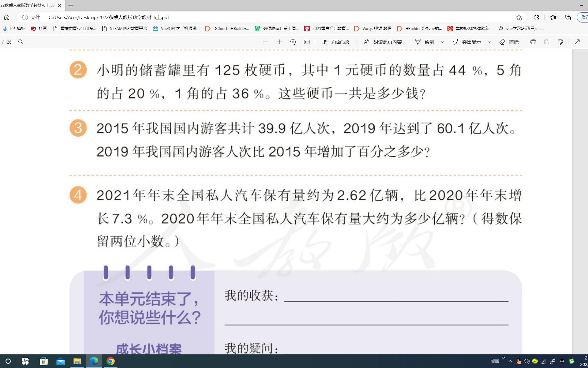Expand hidden system tray icons

(510, 361)
